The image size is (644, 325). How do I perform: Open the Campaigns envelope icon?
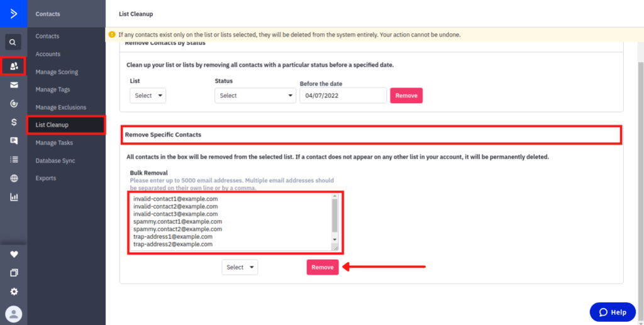click(14, 85)
